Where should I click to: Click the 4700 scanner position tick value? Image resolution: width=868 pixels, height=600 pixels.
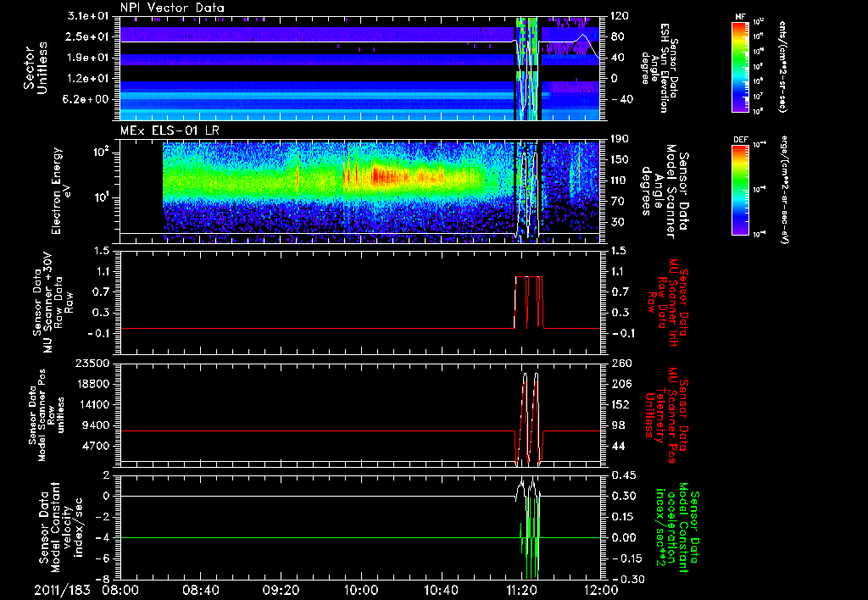point(97,446)
